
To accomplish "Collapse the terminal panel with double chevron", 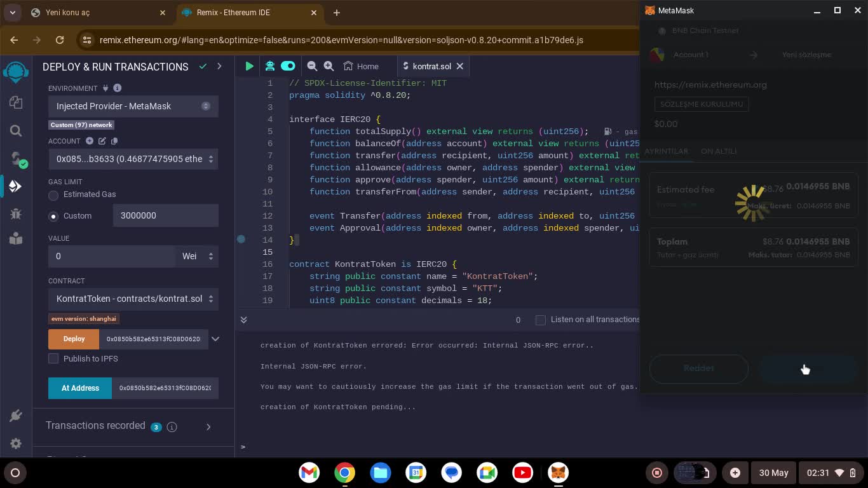I will [243, 320].
